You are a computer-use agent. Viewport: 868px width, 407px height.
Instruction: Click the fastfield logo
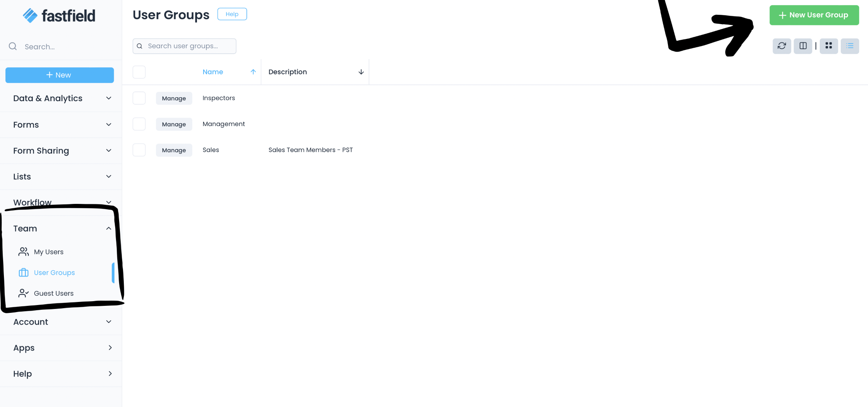pyautogui.click(x=59, y=16)
